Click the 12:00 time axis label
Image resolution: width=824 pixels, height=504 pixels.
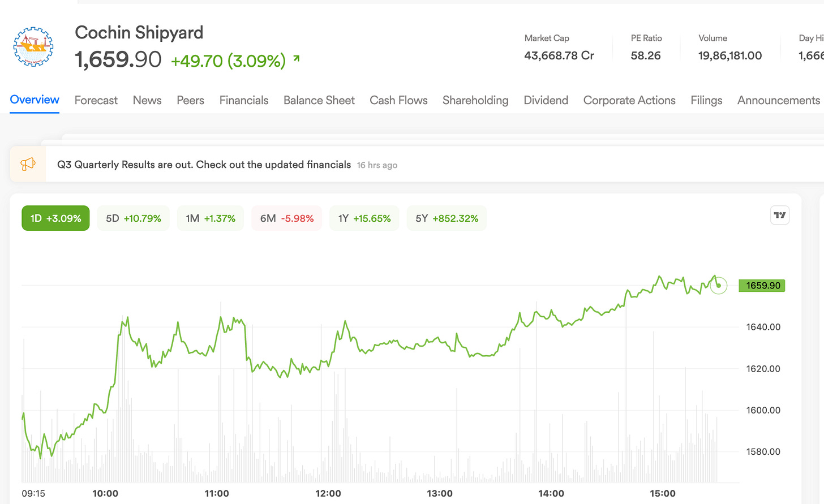tap(328, 493)
